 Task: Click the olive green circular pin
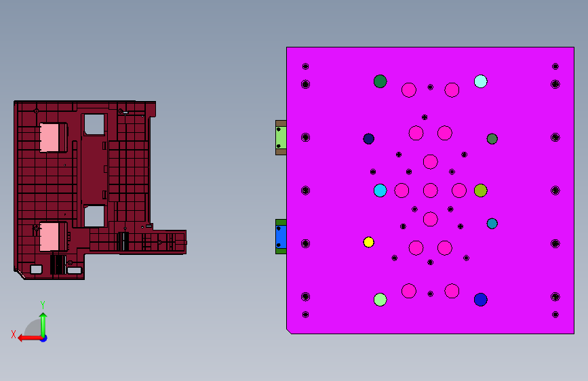click(x=481, y=190)
